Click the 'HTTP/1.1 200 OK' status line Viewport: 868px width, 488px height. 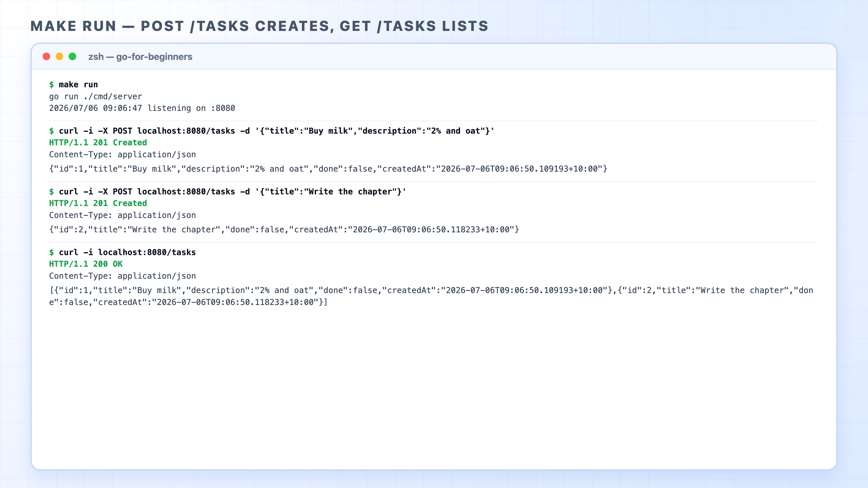click(86, 264)
